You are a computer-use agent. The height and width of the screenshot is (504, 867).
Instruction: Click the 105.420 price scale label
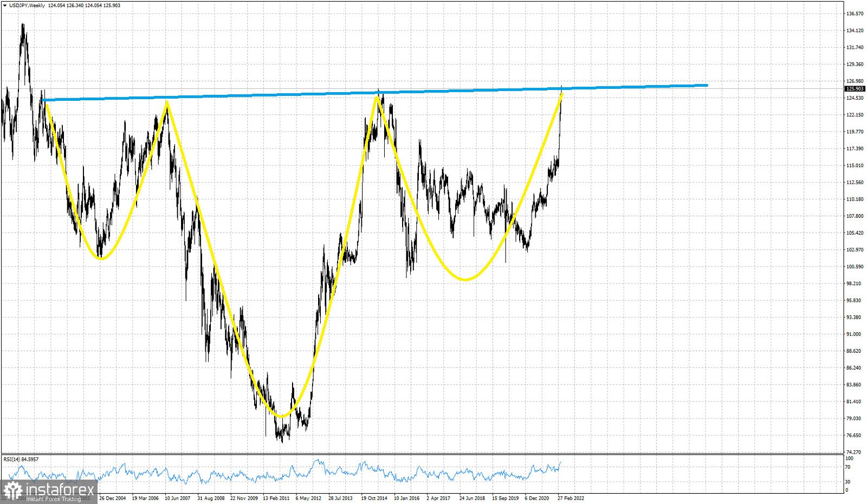coord(855,233)
